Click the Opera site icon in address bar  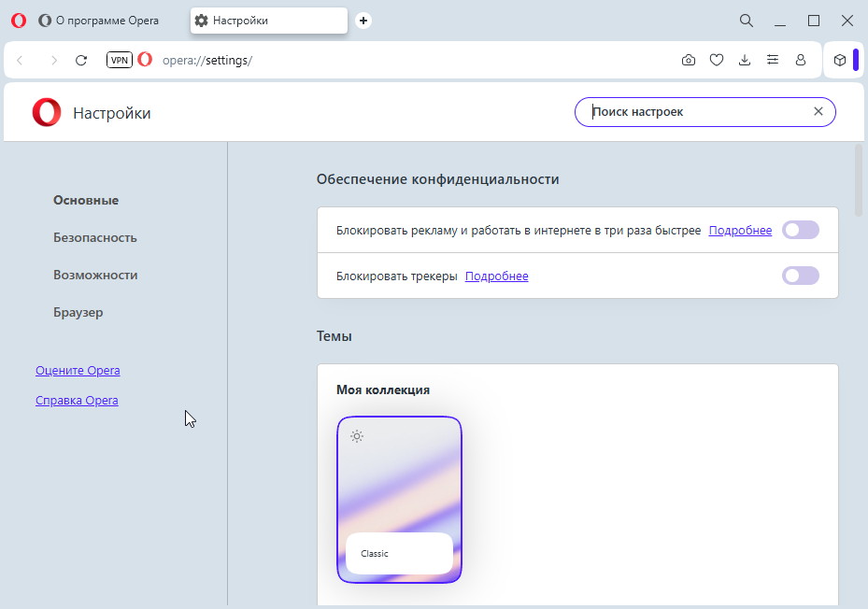point(145,59)
